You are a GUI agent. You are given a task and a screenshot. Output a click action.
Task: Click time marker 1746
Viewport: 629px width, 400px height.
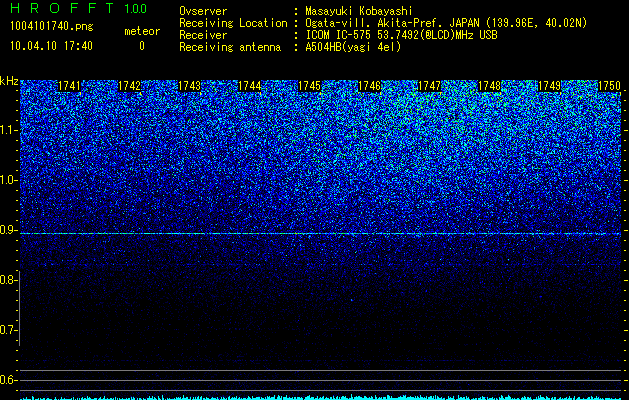(x=369, y=86)
